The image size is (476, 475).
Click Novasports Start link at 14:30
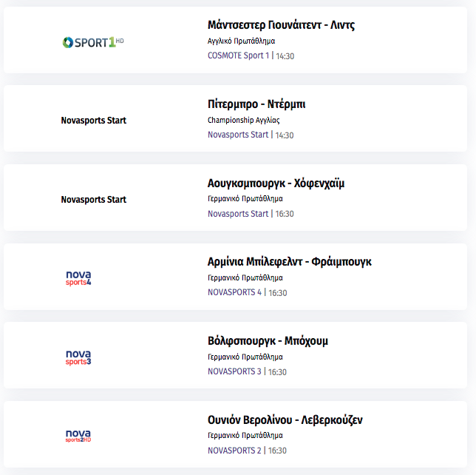(x=238, y=135)
